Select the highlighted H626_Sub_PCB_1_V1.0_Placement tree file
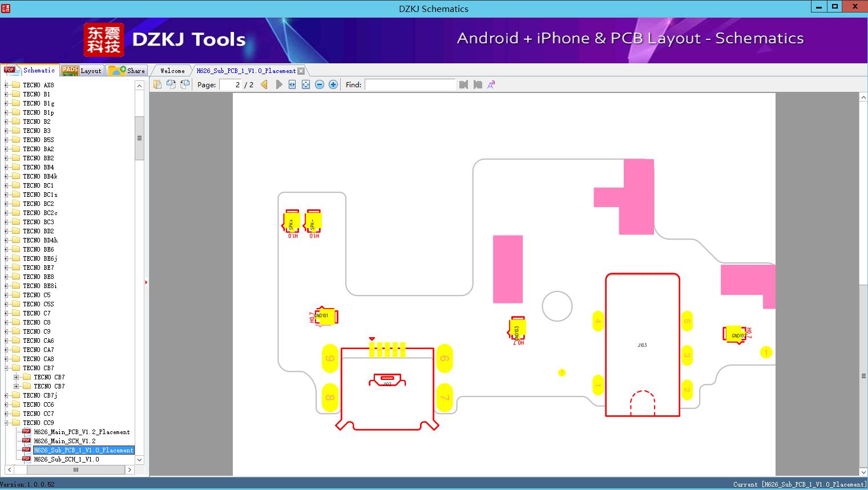This screenshot has height=490, width=868. click(84, 450)
